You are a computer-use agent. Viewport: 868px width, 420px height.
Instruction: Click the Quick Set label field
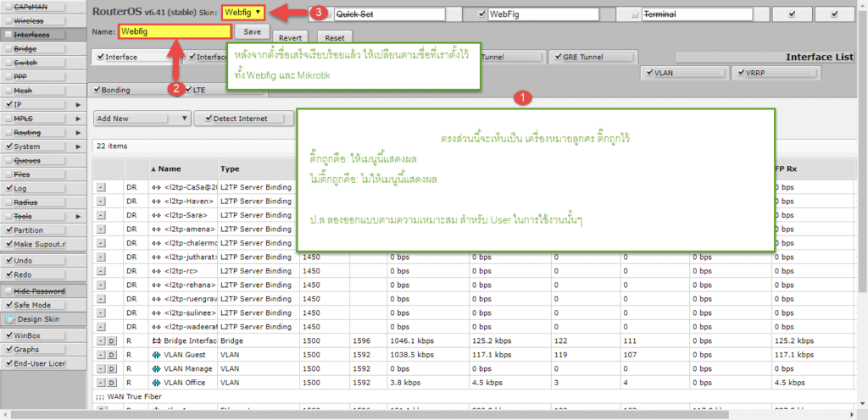pos(389,15)
